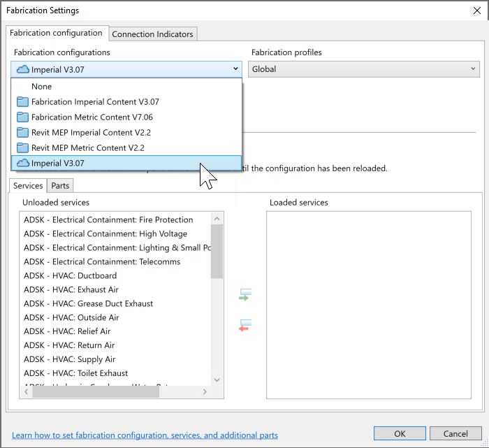Viewport: 489px width, 448px height.
Task: Click the unloaded services vertical scrollbar thumb
Action: [217, 252]
